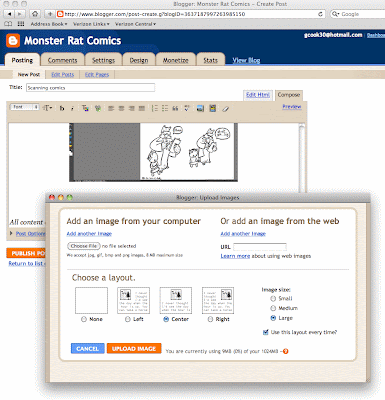Click the italic formatting icon

(72, 108)
